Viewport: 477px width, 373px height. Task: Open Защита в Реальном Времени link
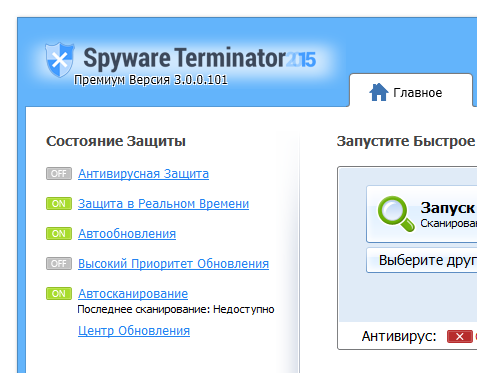pyautogui.click(x=163, y=204)
